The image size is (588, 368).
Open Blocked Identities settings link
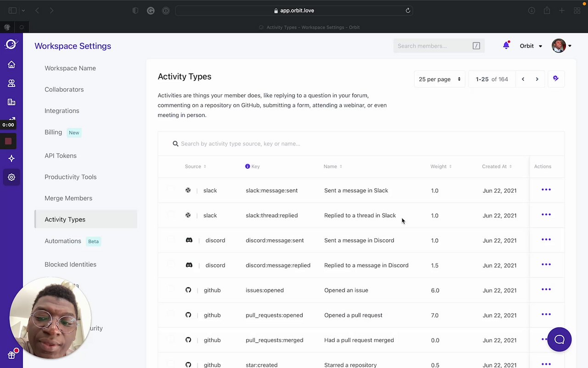click(x=70, y=264)
